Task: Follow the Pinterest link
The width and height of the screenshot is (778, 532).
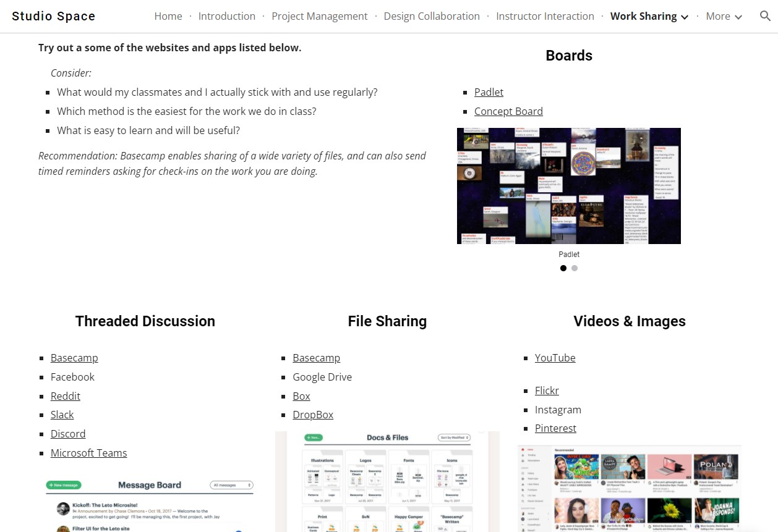Action: coord(555,428)
